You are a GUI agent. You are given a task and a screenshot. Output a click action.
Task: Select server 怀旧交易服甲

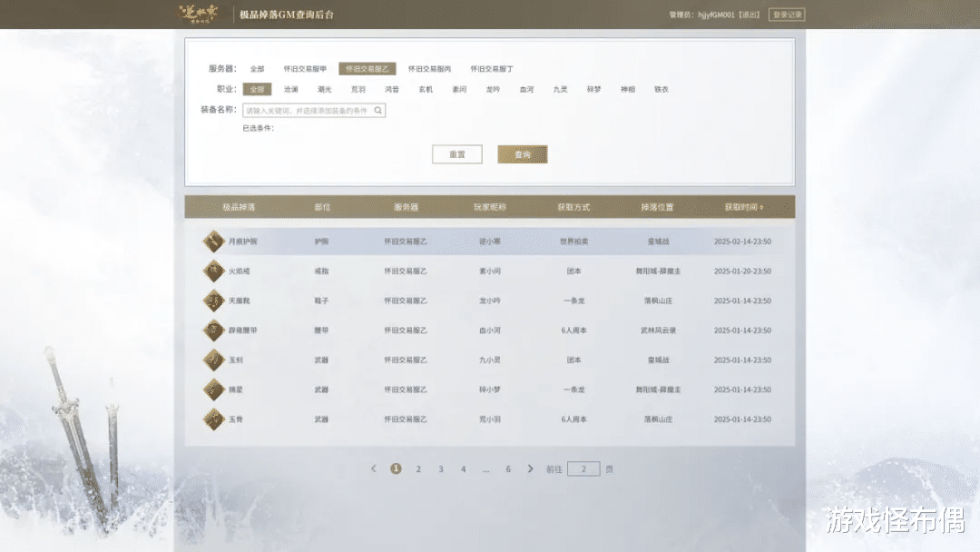[x=305, y=69]
